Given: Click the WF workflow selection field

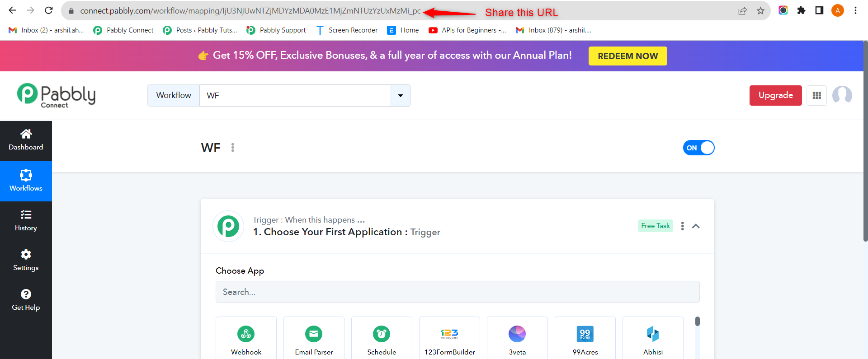Looking at the screenshot, I should 295,95.
